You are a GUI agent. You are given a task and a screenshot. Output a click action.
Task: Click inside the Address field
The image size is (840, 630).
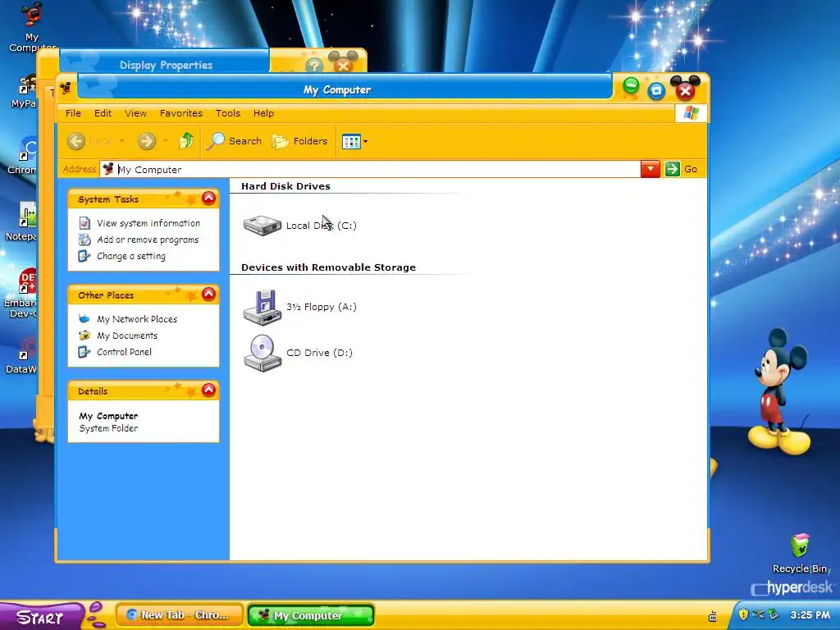[x=370, y=169]
